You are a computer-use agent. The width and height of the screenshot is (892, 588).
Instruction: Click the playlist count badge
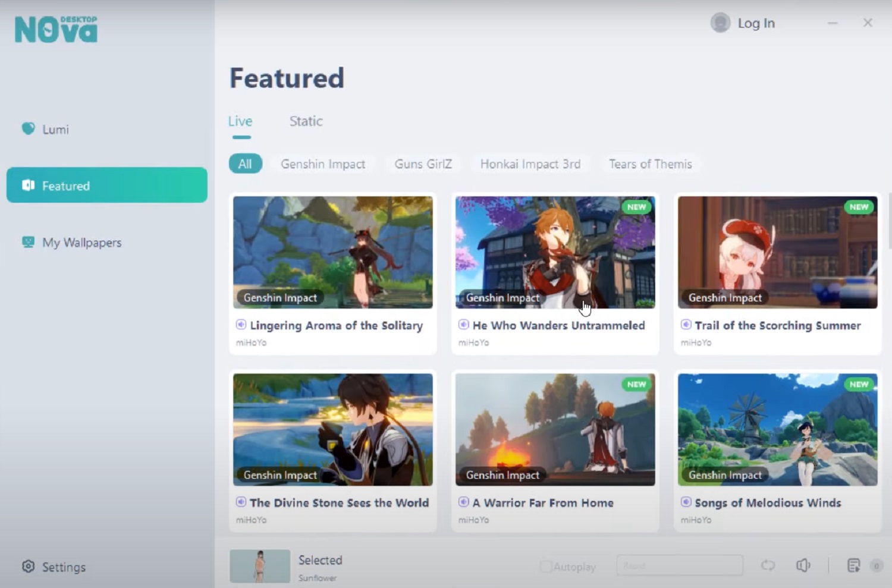(x=876, y=566)
